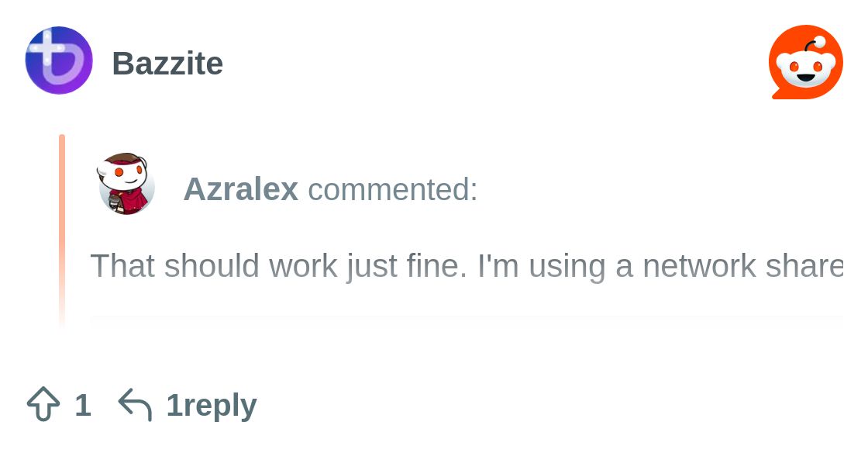868x453 pixels.
Task: Upvote with the up arrow icon
Action: tap(43, 405)
